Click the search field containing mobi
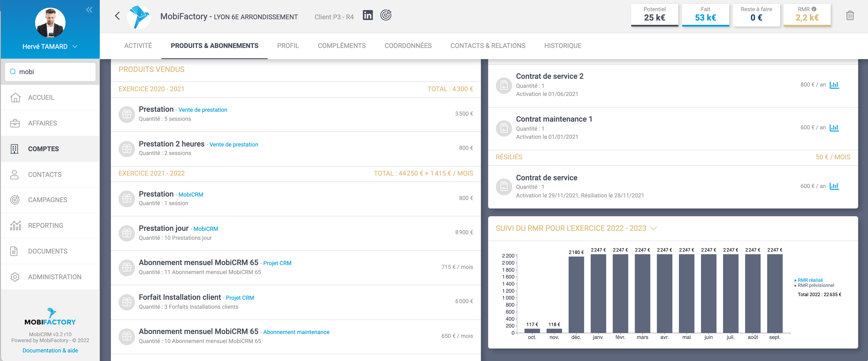 point(51,72)
